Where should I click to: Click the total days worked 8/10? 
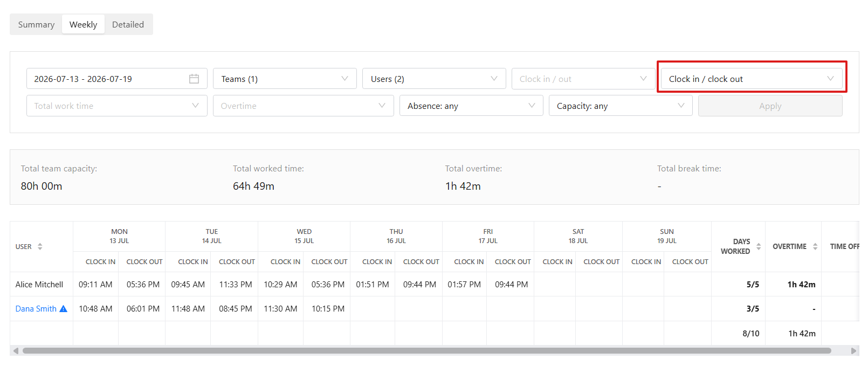[x=751, y=334]
